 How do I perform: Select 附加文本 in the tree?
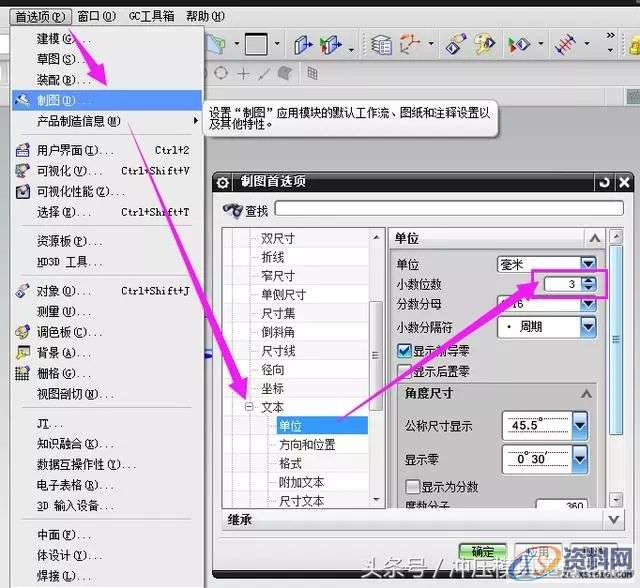tap(301, 482)
